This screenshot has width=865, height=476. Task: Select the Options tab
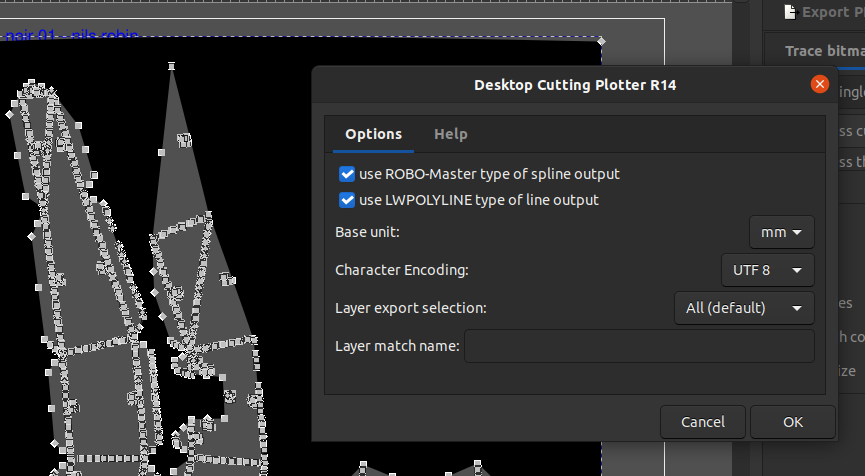point(373,134)
